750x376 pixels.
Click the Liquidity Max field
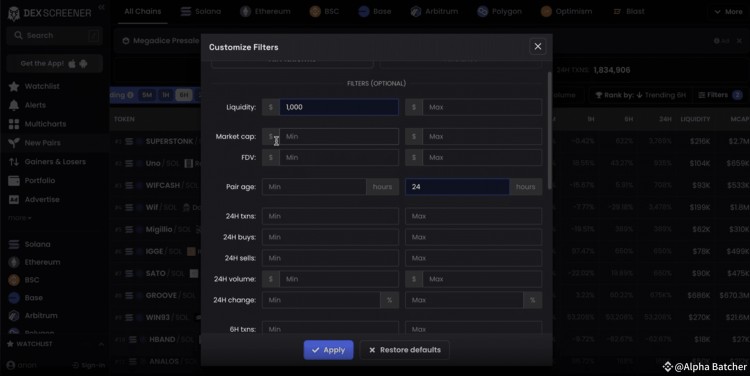[482, 107]
